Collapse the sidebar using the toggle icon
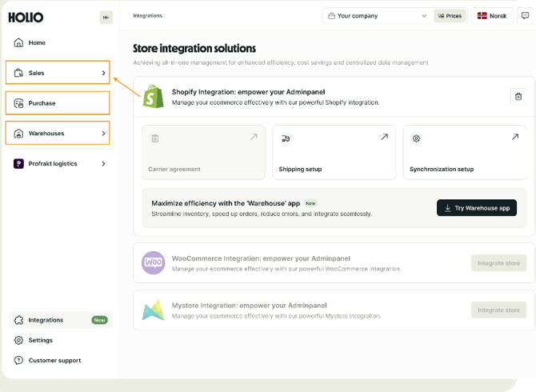The height and width of the screenshot is (392, 536). point(106,18)
